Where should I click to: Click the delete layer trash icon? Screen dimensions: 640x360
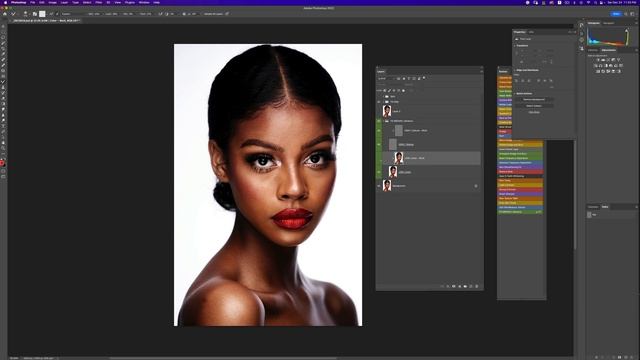476,287
